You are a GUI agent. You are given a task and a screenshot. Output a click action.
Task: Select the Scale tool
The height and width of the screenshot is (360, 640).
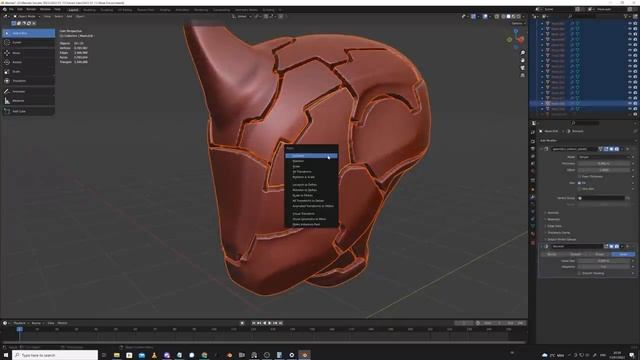(29, 71)
